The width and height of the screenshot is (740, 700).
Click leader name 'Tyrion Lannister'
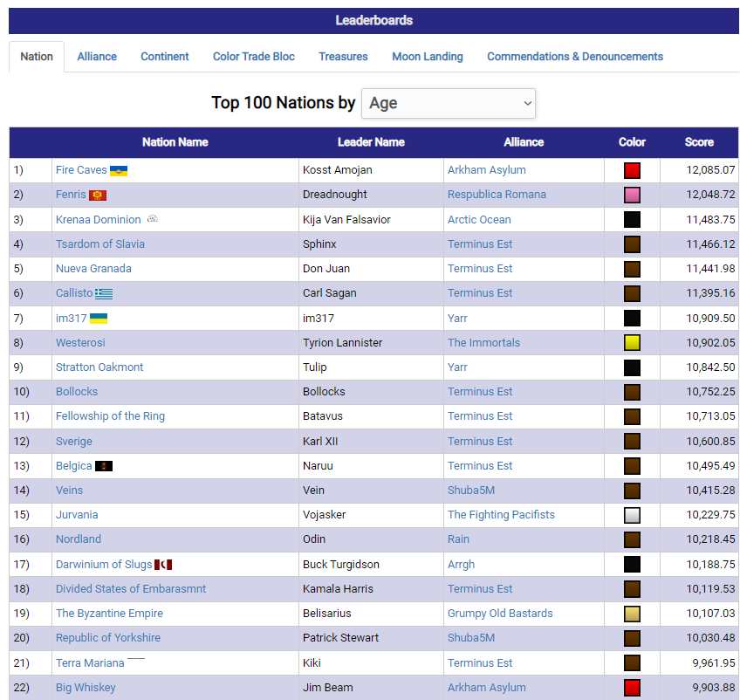[343, 343]
